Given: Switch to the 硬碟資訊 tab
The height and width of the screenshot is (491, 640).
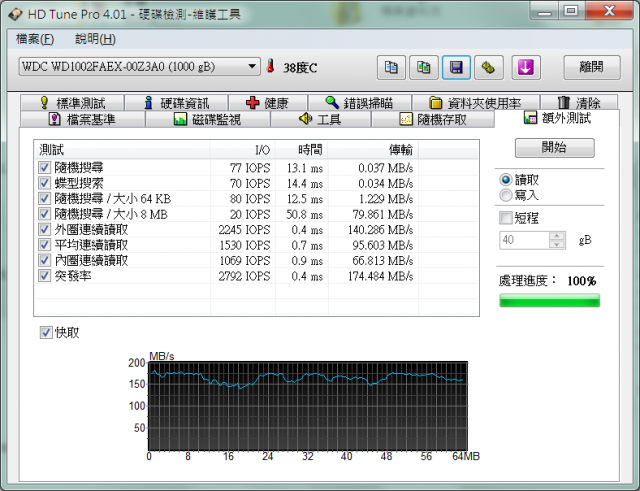Looking at the screenshot, I should pyautogui.click(x=176, y=103).
